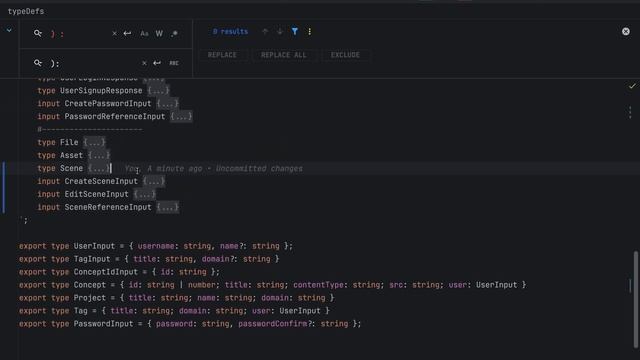640x360 pixels.
Task: Click contentType property in Concept
Action: [x=318, y=285]
